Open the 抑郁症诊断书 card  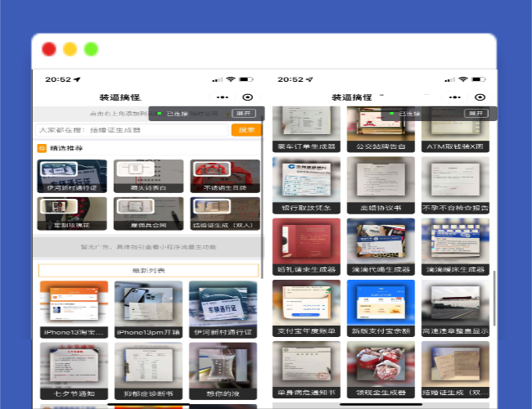tap(148, 371)
